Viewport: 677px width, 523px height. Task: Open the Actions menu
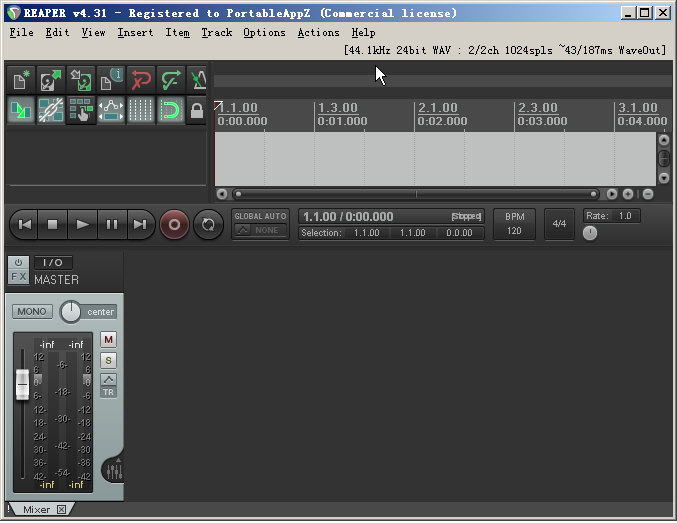click(318, 33)
